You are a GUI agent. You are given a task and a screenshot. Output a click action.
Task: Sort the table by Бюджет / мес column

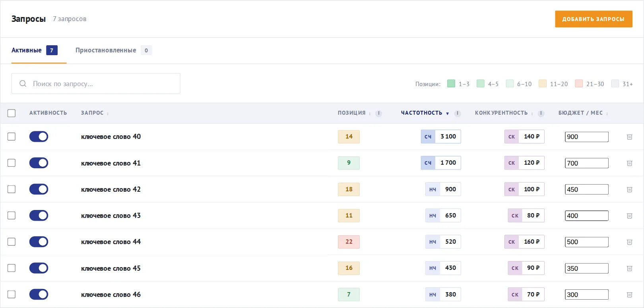(x=583, y=113)
